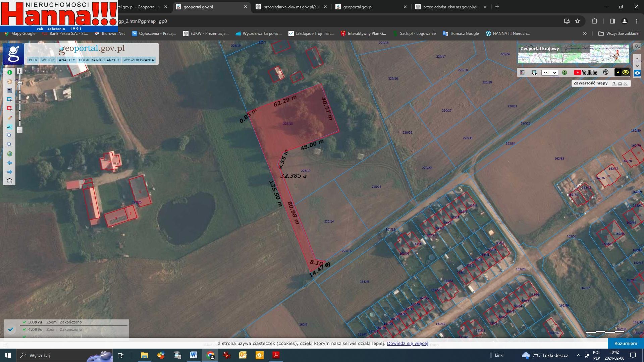
Task: Select the blue rectangle selection tool
Action: pos(9,100)
